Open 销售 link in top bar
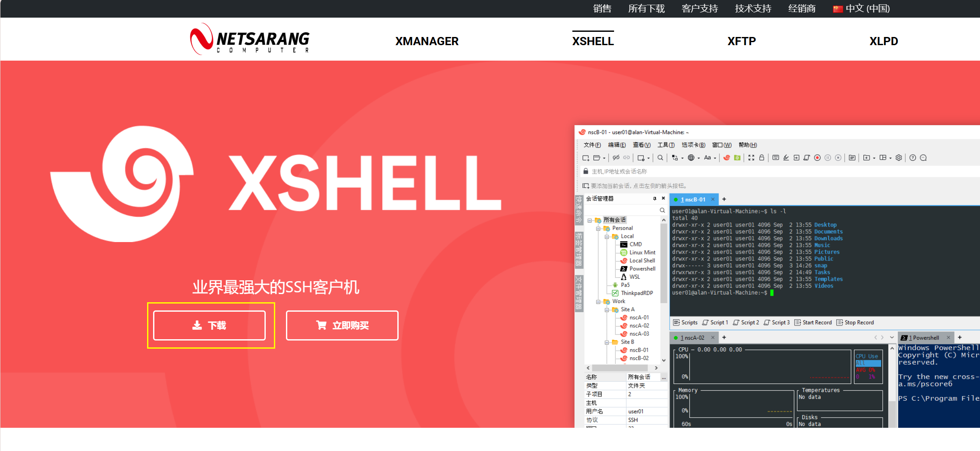 (x=602, y=9)
